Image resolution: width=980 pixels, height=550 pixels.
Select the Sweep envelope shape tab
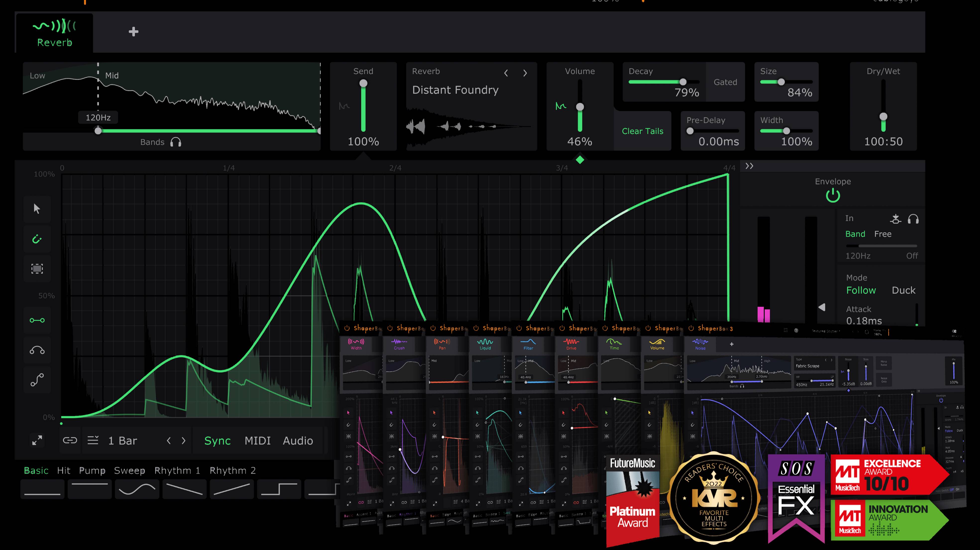point(129,470)
